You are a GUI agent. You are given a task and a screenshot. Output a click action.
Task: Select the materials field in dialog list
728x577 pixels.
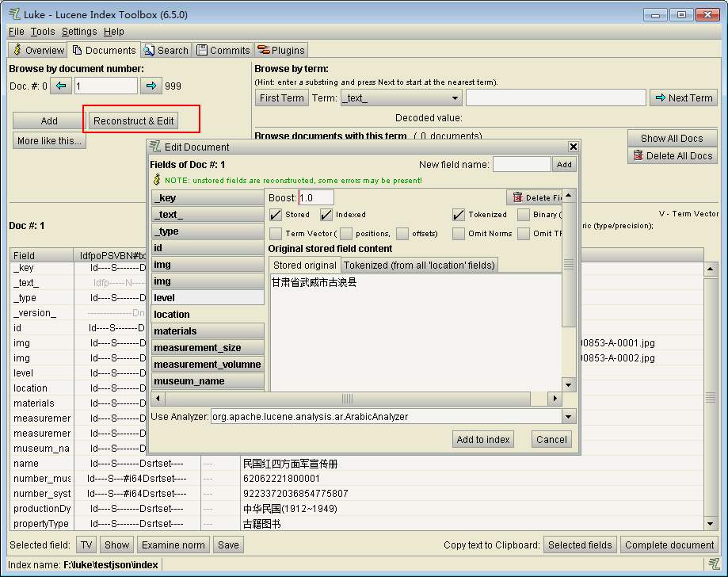[208, 331]
